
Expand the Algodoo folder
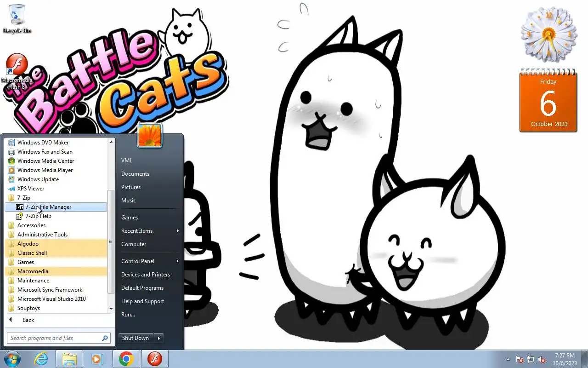56,244
